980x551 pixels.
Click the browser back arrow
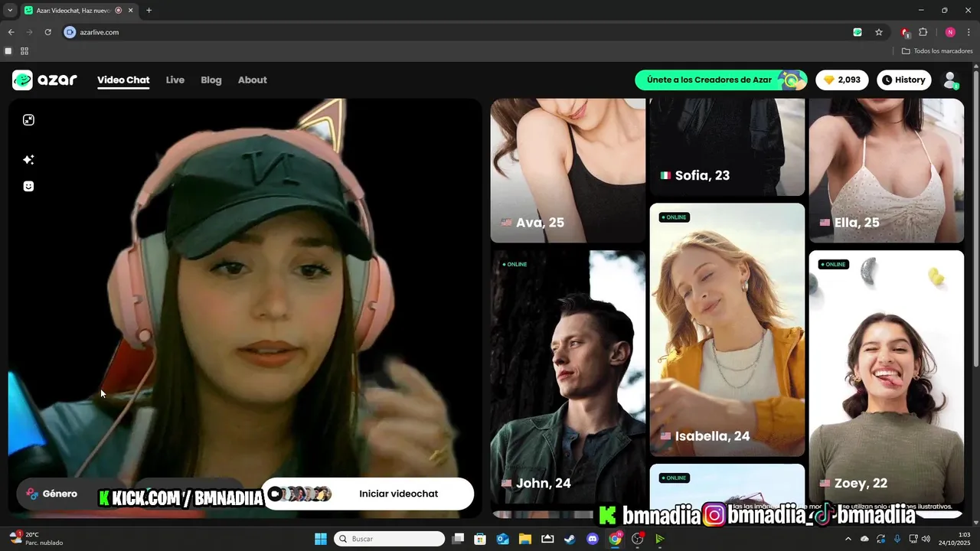point(11,32)
